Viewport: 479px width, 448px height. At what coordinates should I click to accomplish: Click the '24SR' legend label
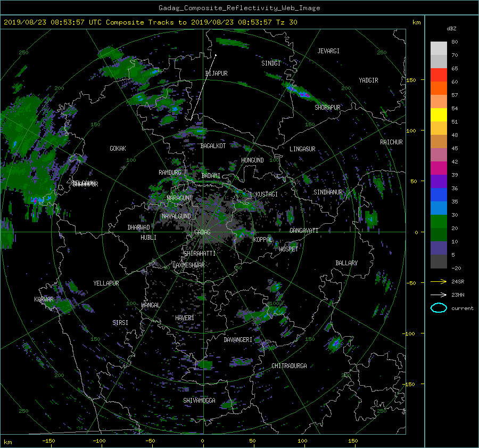coord(458,282)
